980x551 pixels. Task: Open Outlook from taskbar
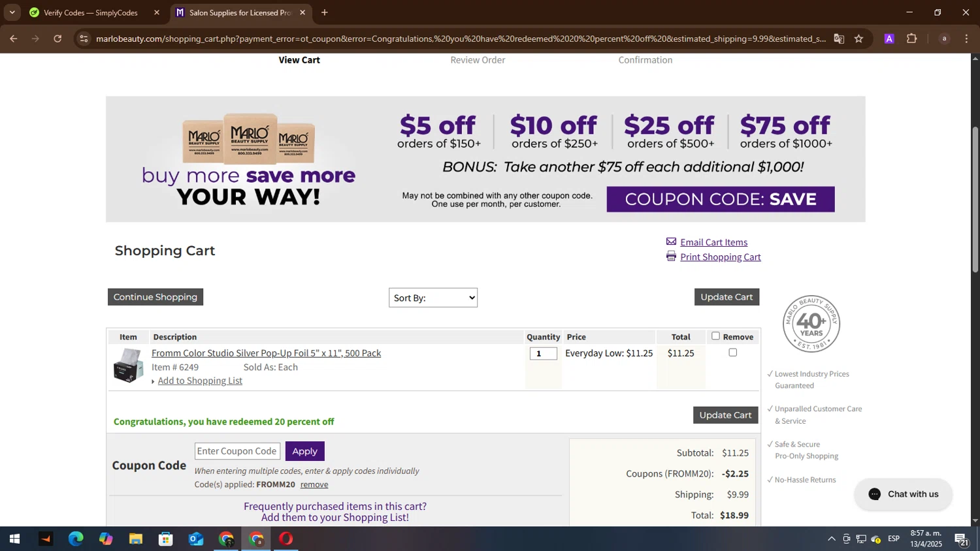point(196,539)
